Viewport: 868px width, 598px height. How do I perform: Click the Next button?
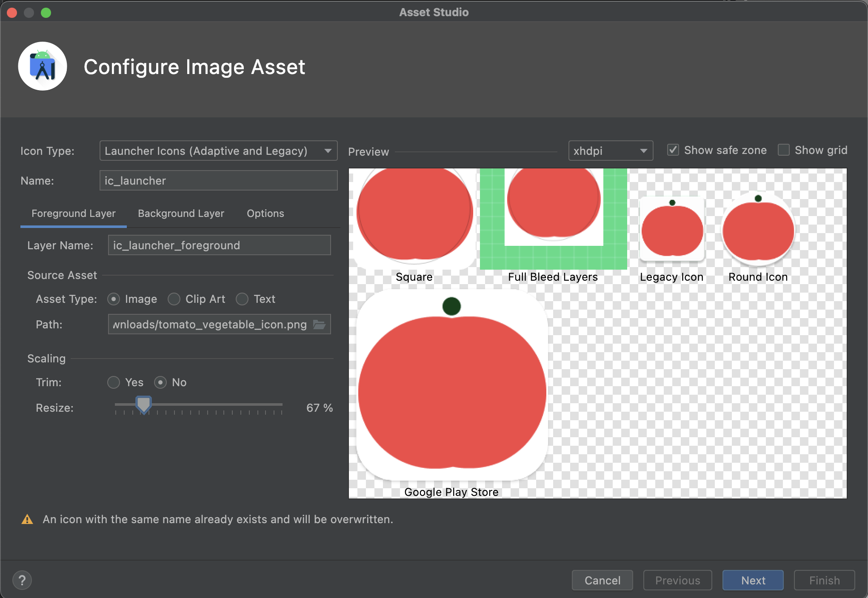coord(753,580)
